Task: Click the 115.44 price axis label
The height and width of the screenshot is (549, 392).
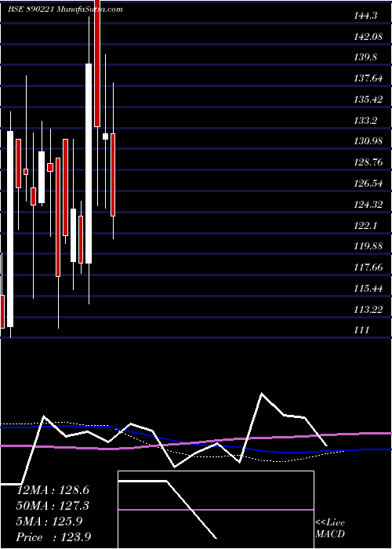Action: coord(368,288)
